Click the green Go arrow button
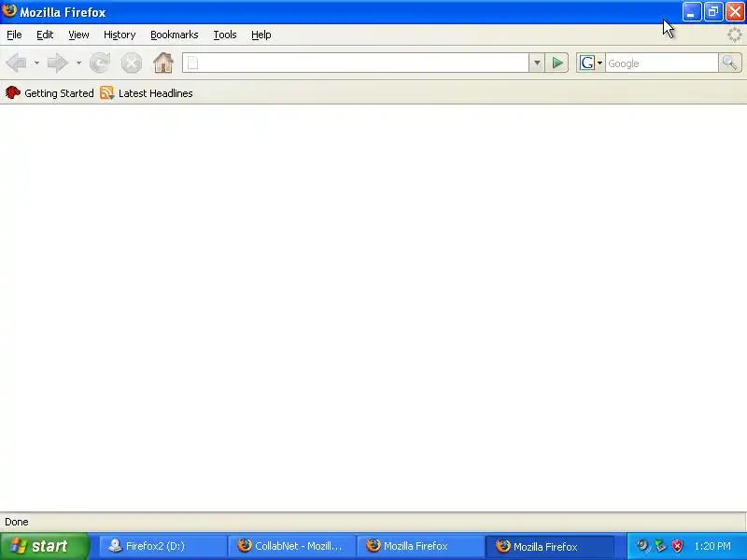Screen dimensions: 747x560 (x=557, y=63)
